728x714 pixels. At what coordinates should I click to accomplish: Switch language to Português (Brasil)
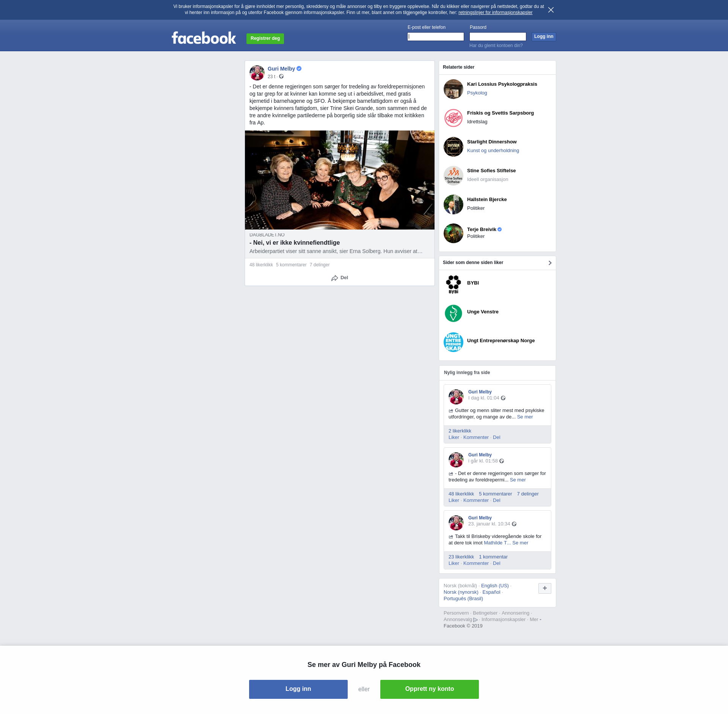[x=463, y=599]
